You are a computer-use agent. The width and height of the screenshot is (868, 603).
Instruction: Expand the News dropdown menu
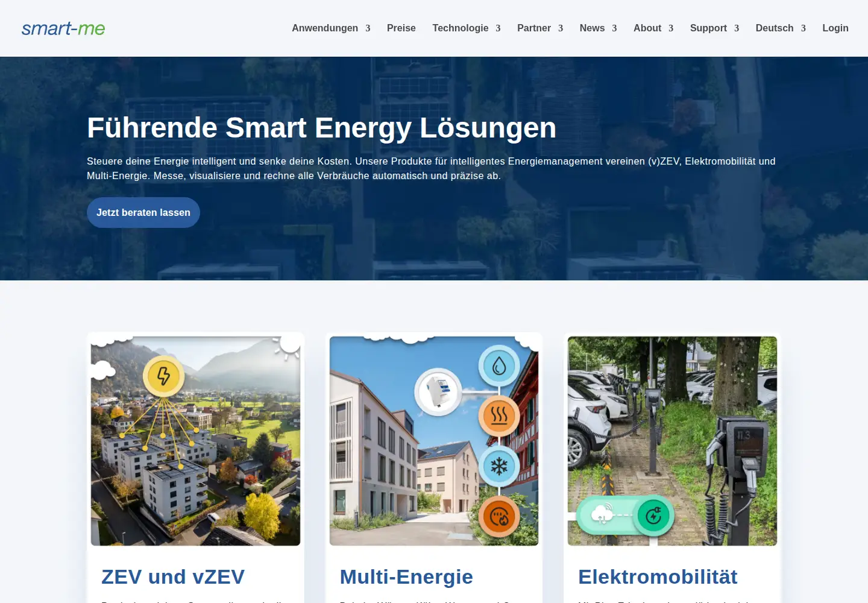tap(598, 28)
